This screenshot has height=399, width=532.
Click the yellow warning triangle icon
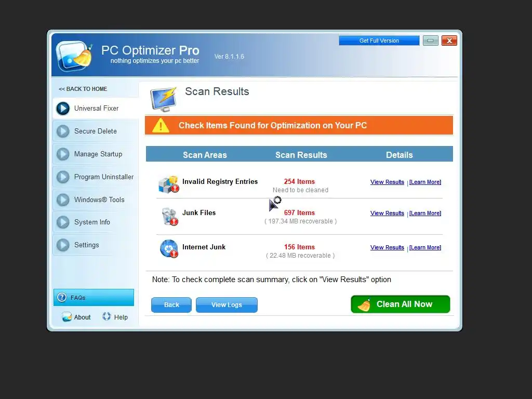tap(161, 125)
